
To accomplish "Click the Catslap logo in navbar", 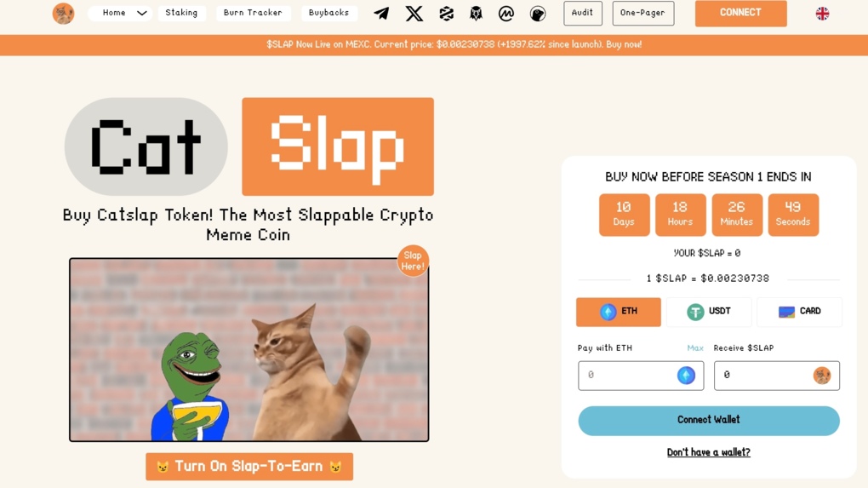I will point(63,14).
